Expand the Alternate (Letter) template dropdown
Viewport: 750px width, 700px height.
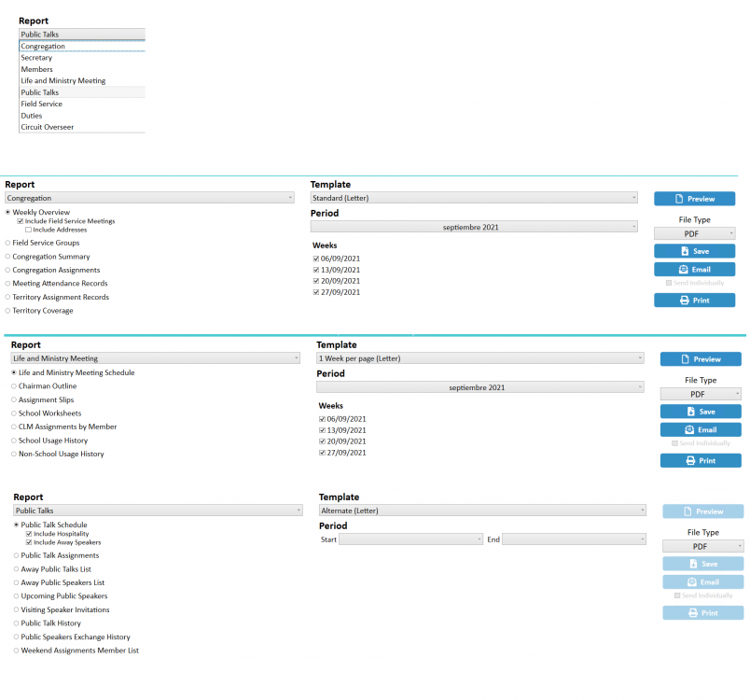[482, 511]
